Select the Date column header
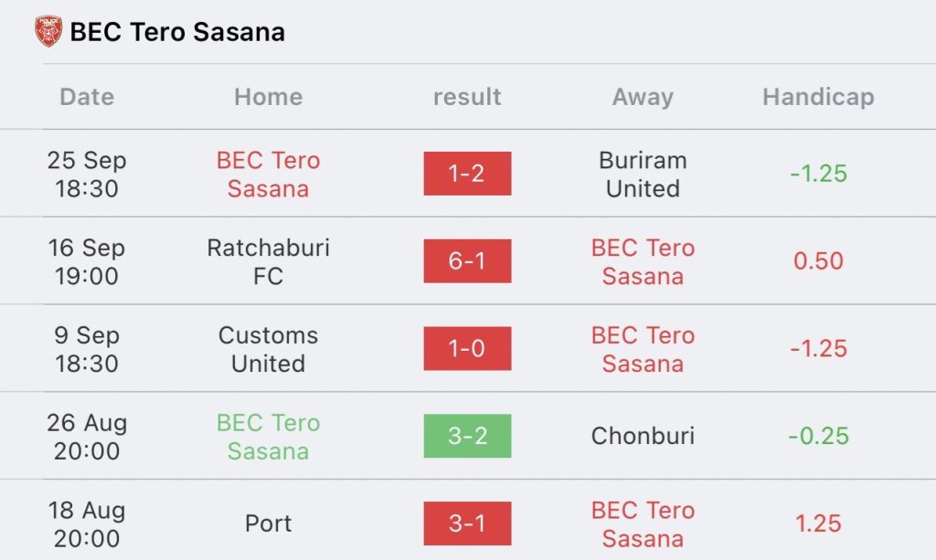The image size is (936, 560). (x=87, y=97)
